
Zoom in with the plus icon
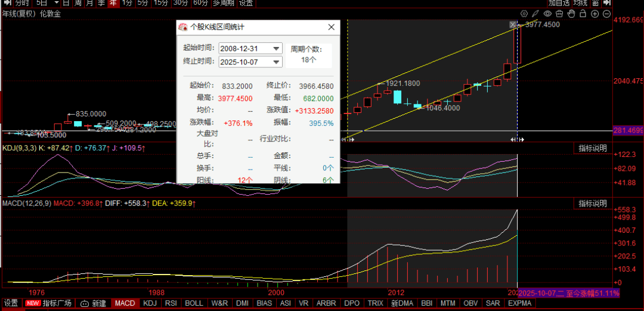click(595, 14)
